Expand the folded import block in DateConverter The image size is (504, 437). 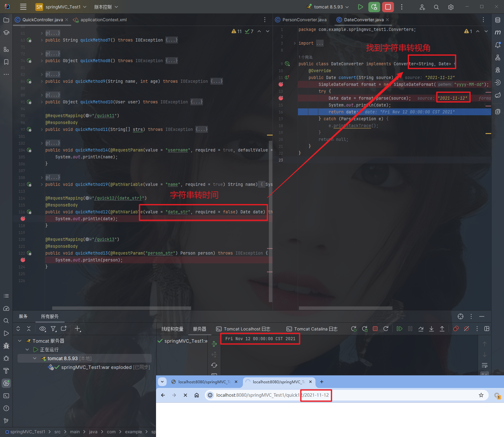tap(320, 43)
